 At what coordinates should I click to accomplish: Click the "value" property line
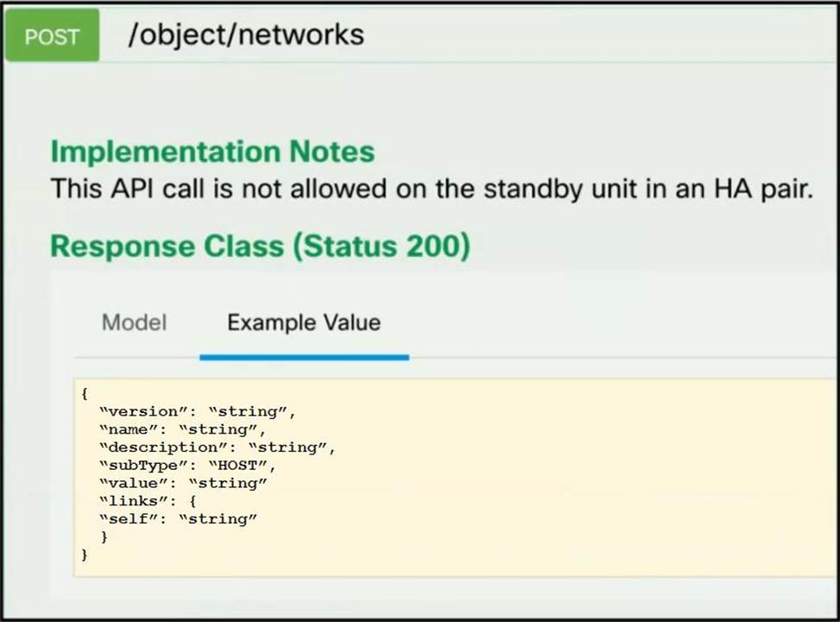click(183, 483)
